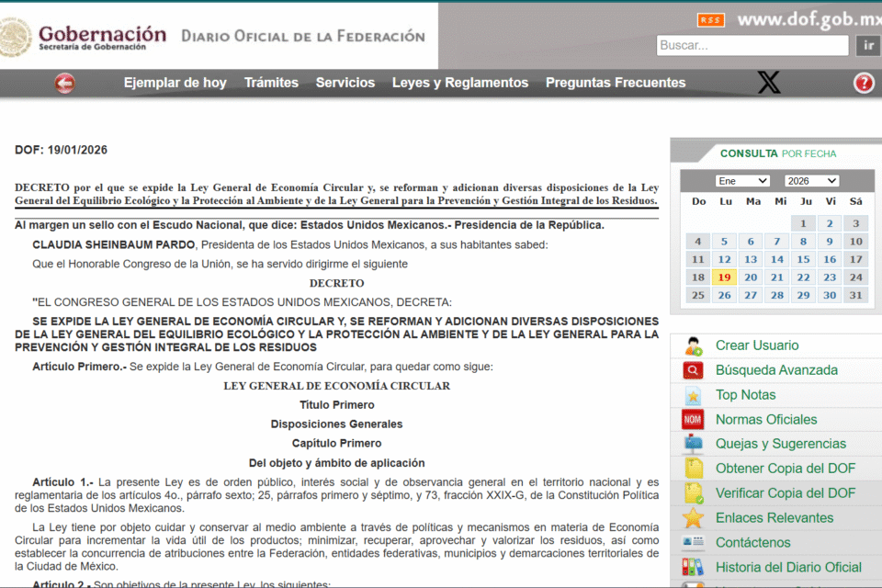Open the month dropdown showing Ene

pos(742,181)
